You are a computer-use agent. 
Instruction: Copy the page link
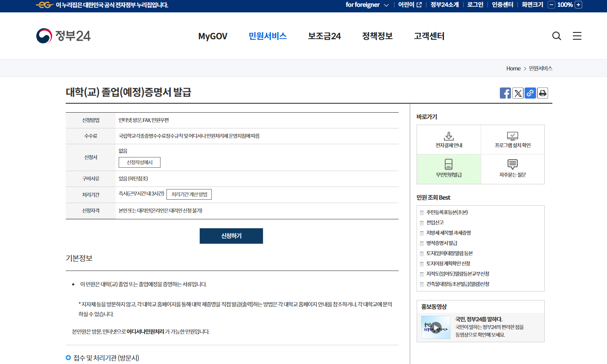530,93
